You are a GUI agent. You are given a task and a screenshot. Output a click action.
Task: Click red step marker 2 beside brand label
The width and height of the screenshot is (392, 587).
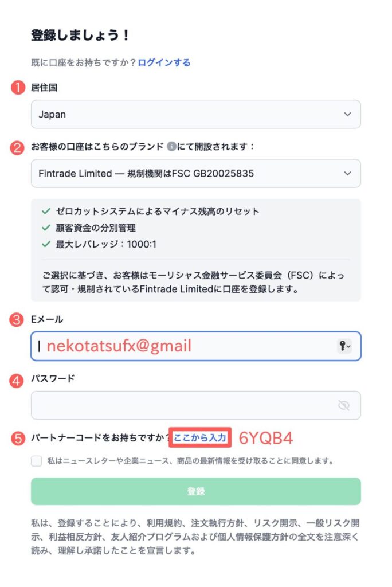point(17,147)
